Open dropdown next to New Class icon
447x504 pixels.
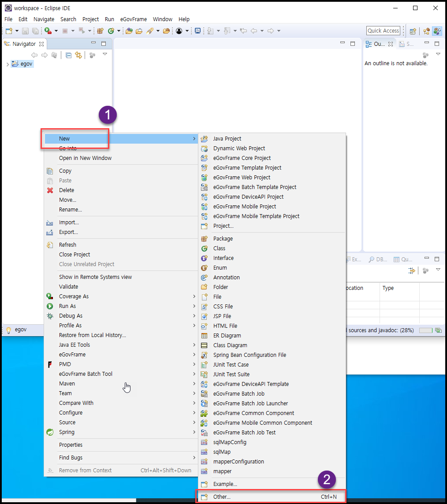pos(119,31)
